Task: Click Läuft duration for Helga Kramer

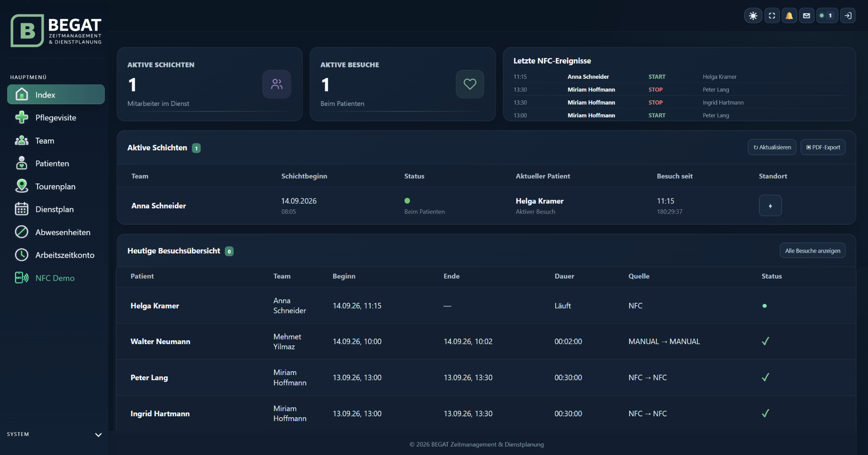Action: (563, 305)
